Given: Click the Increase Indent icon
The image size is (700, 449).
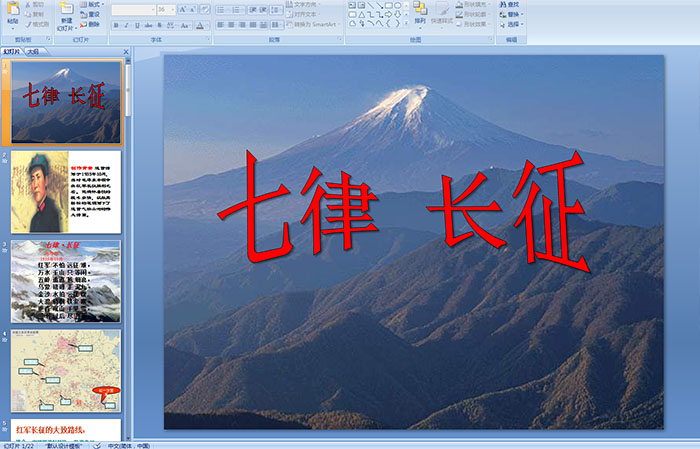Looking at the screenshot, I should pos(263,9).
